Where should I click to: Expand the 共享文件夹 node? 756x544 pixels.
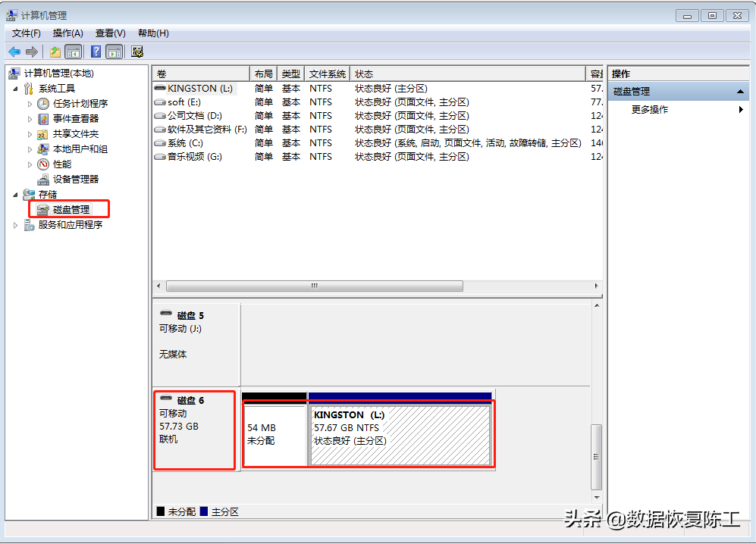(30, 134)
